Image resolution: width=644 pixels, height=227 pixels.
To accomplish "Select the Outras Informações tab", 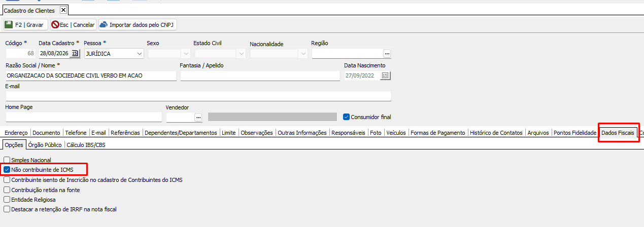I will click(302, 133).
